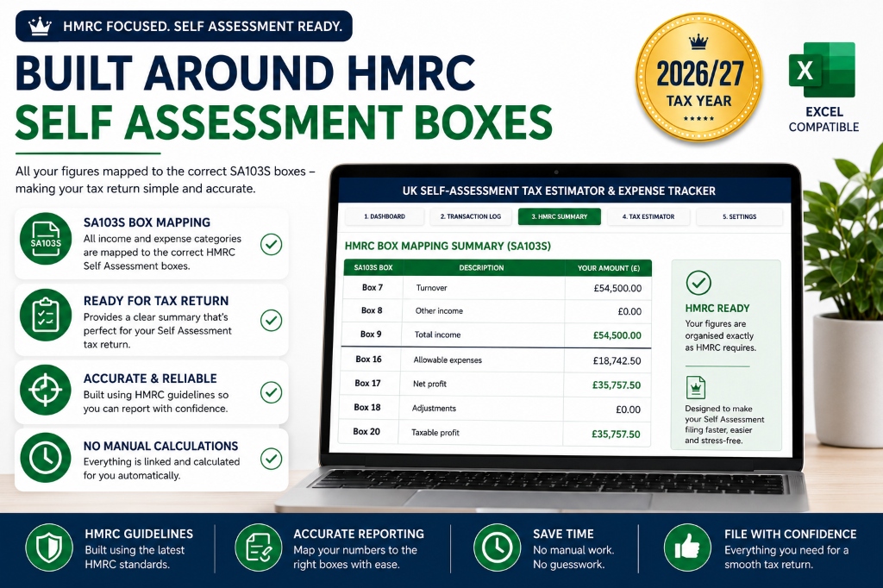Click the Adjustments description
Viewport: 883px width, 588px height.
[x=435, y=409]
